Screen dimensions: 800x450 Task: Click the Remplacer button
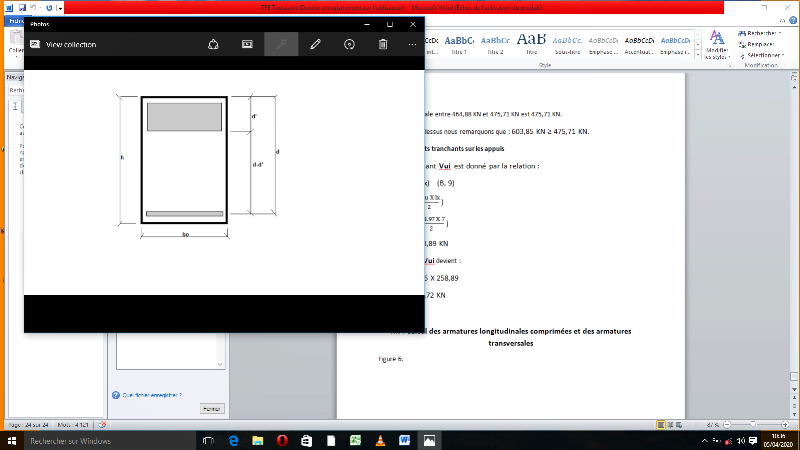point(762,44)
